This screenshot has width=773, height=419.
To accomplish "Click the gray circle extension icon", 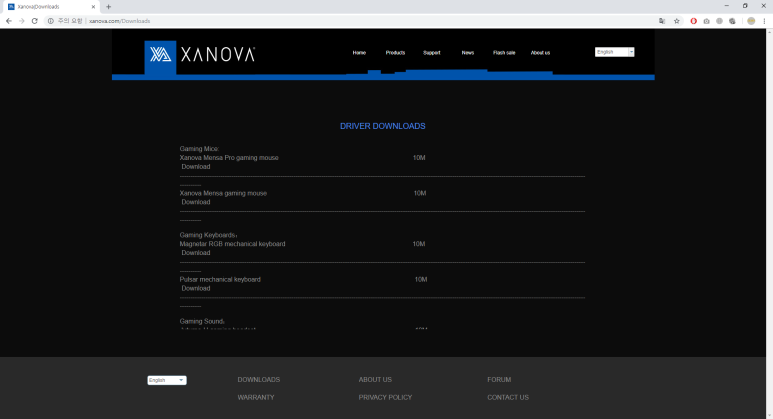I will 719,21.
